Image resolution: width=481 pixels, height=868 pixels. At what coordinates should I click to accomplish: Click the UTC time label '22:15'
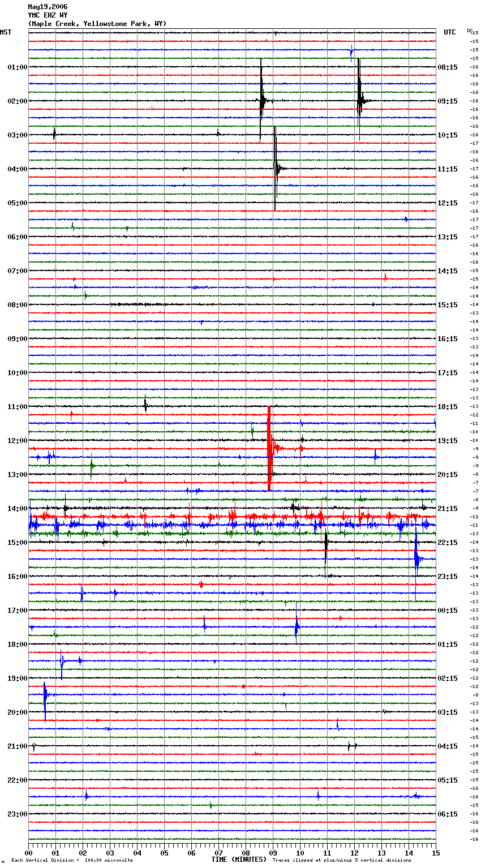click(x=448, y=543)
